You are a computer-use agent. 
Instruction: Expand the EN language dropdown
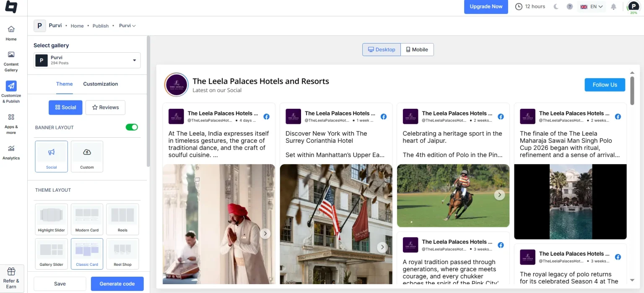pos(592,7)
